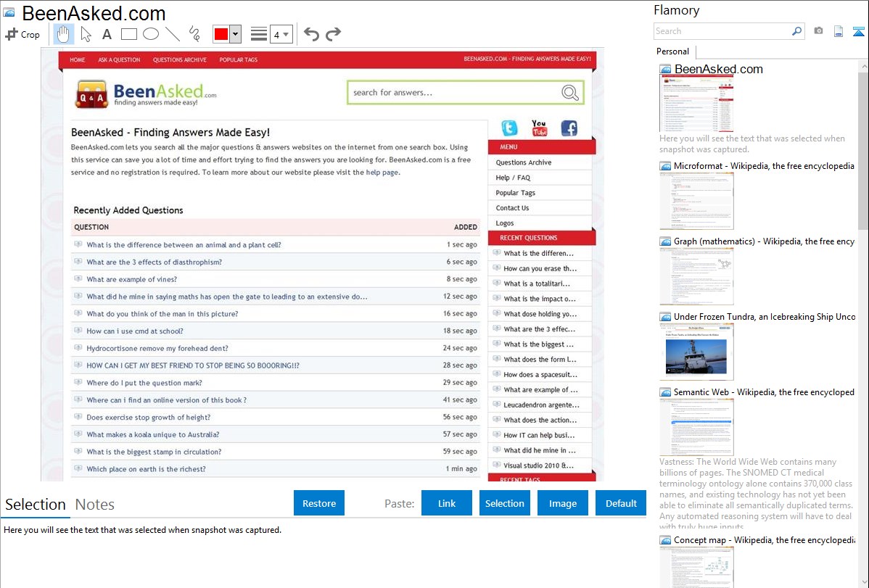Viewport: 869px width, 588px height.
Task: Open the Semantic Web snapshot thumbnail
Action: 696,427
